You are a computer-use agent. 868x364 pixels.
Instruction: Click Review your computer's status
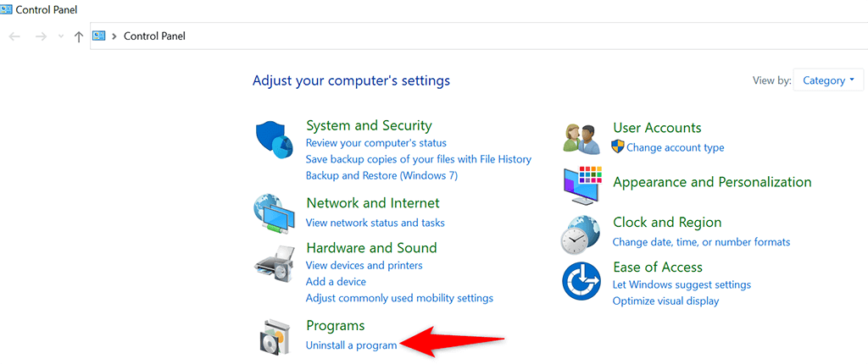click(376, 143)
